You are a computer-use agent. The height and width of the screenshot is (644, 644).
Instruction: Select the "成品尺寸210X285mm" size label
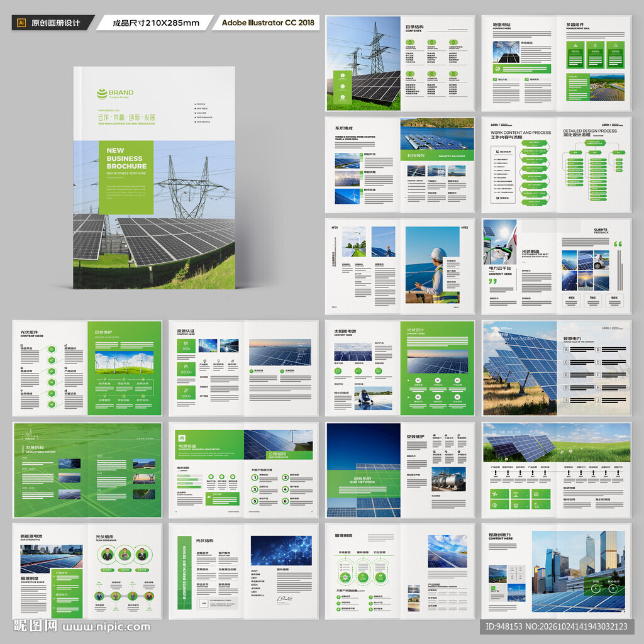click(x=156, y=23)
